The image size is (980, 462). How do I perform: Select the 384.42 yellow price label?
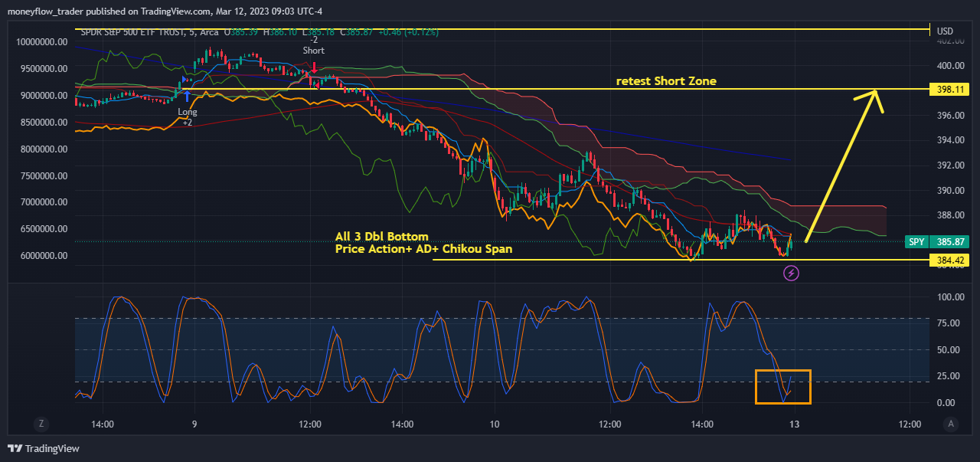[x=950, y=260]
